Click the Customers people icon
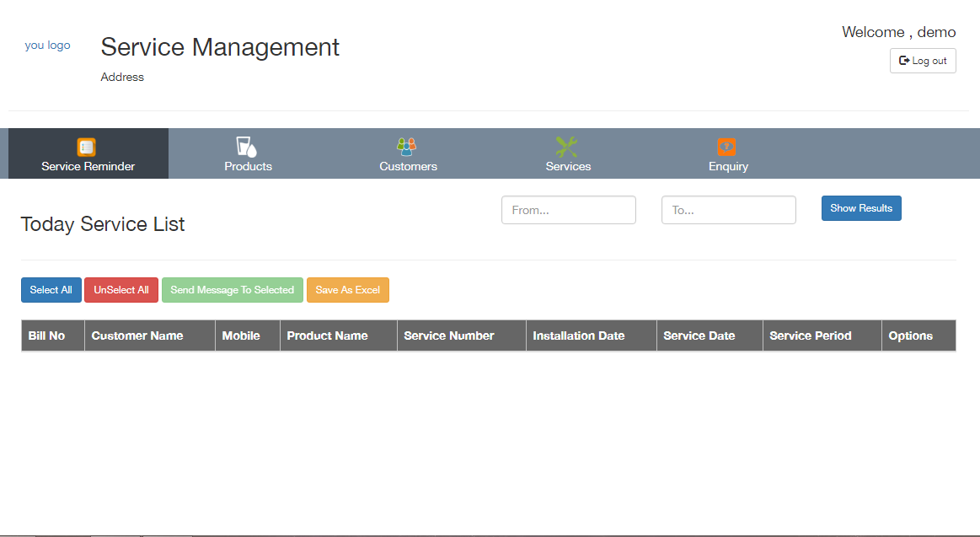Image resolution: width=980 pixels, height=537 pixels. tap(407, 147)
